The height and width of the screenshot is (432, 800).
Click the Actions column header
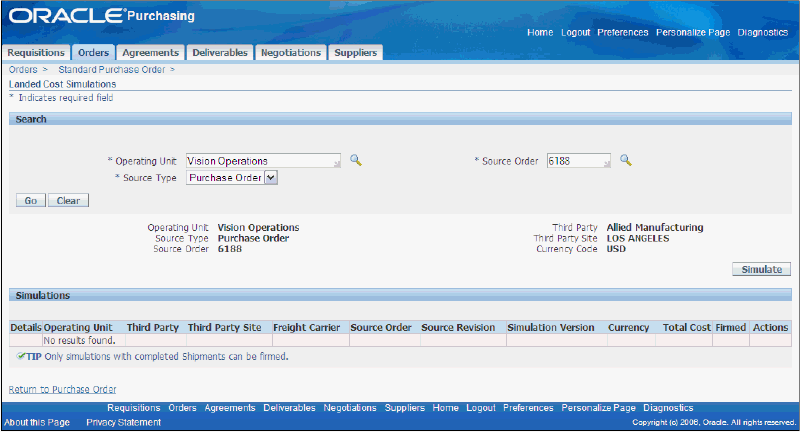[770, 327]
